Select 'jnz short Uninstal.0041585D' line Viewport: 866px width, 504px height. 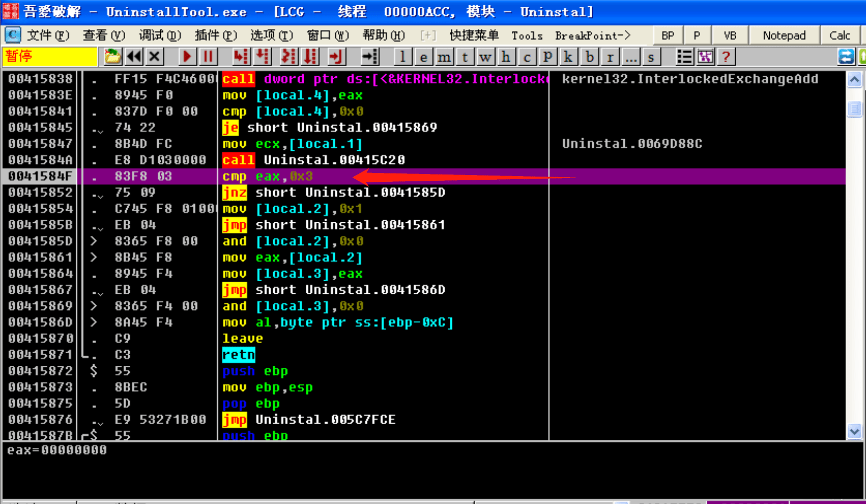(334, 192)
